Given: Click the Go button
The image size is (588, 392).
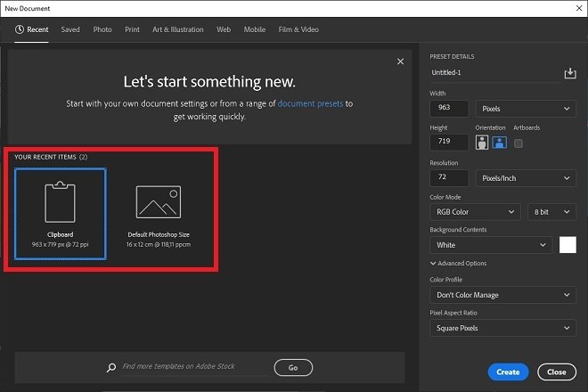Looking at the screenshot, I should (x=293, y=368).
